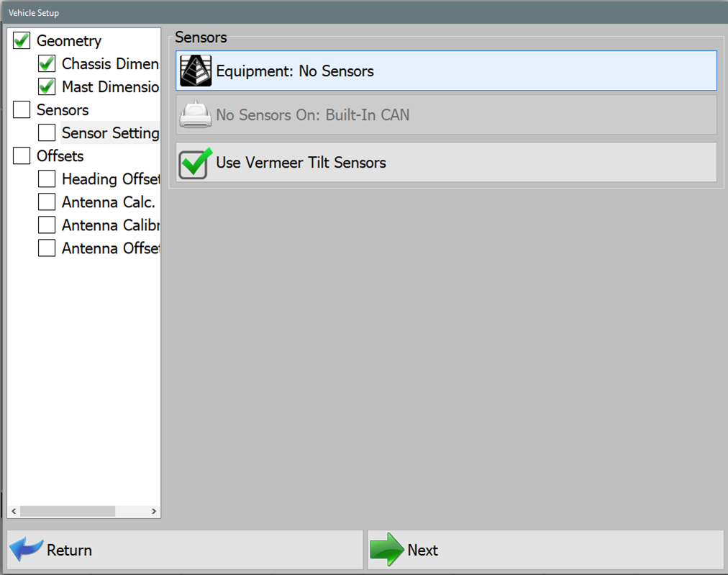Viewport: 728px width, 575px height.
Task: Check the Sensor Settings checkbox
Action: [47, 132]
